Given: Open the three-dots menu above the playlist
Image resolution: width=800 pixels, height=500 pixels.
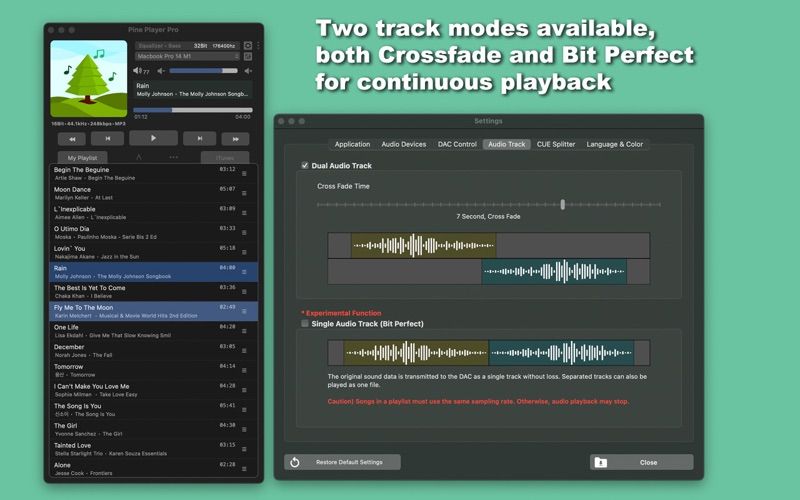Looking at the screenshot, I should 174,157.
